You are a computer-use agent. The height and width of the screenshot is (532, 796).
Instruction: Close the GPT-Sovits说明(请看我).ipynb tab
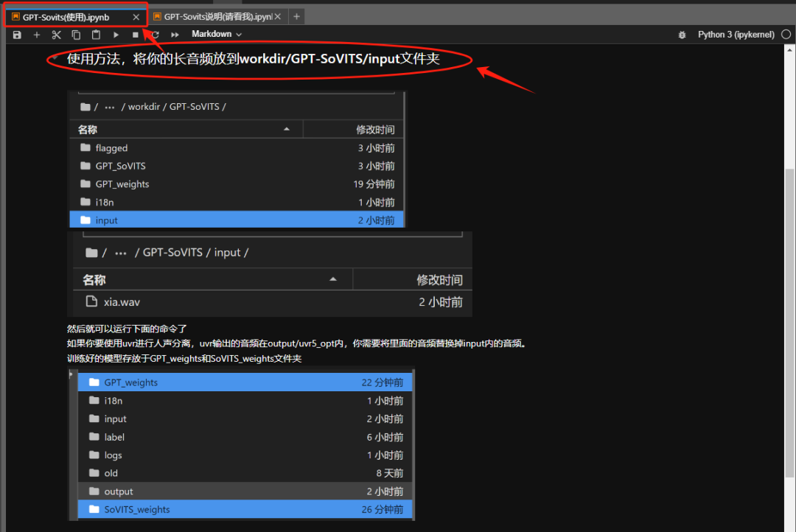(278, 17)
